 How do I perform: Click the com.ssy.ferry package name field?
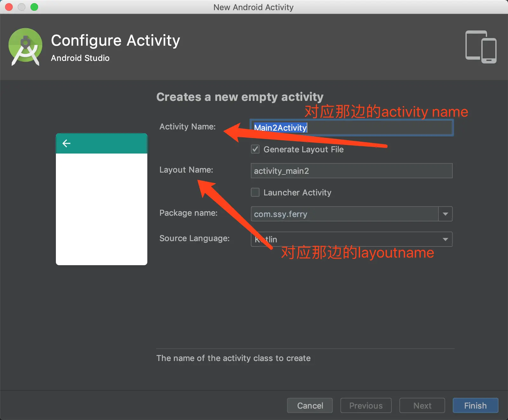344,214
